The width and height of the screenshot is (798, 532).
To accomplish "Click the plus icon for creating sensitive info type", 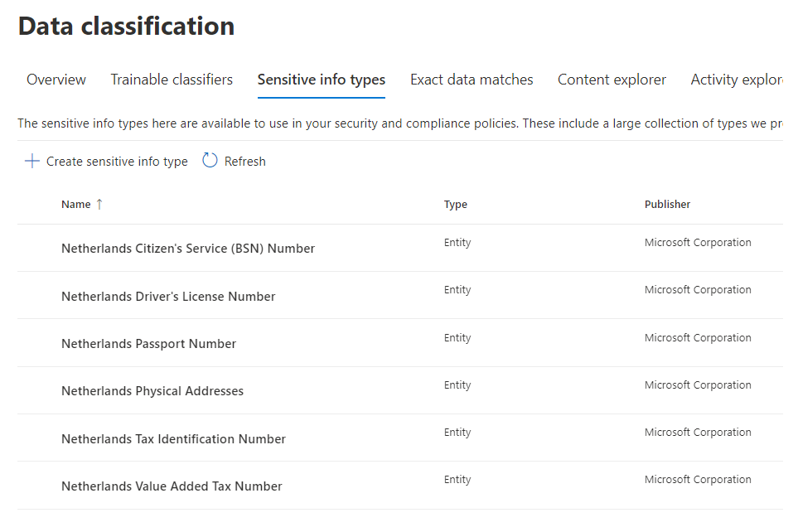I will (31, 162).
